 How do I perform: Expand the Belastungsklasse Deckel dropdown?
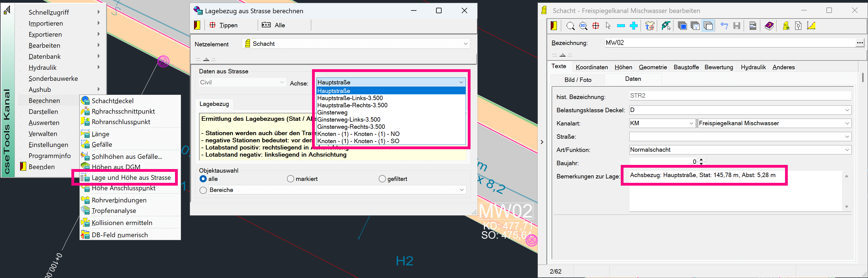point(847,110)
